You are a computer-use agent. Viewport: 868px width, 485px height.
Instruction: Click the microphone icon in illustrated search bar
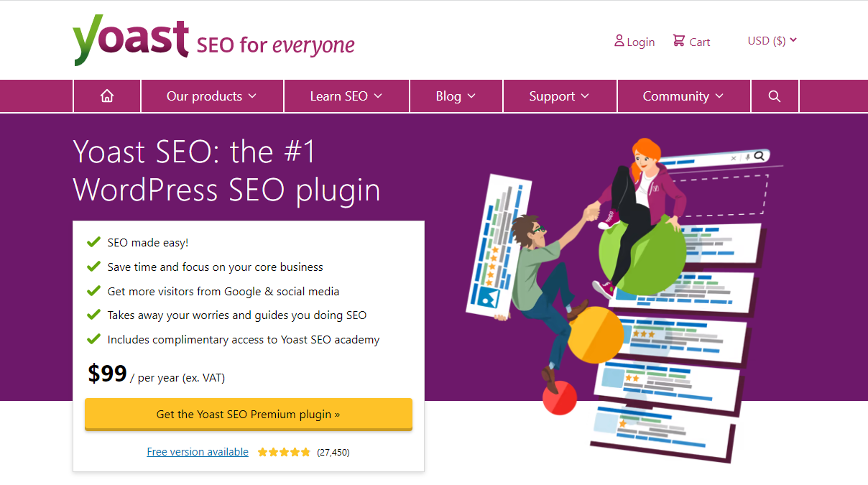[x=747, y=157]
